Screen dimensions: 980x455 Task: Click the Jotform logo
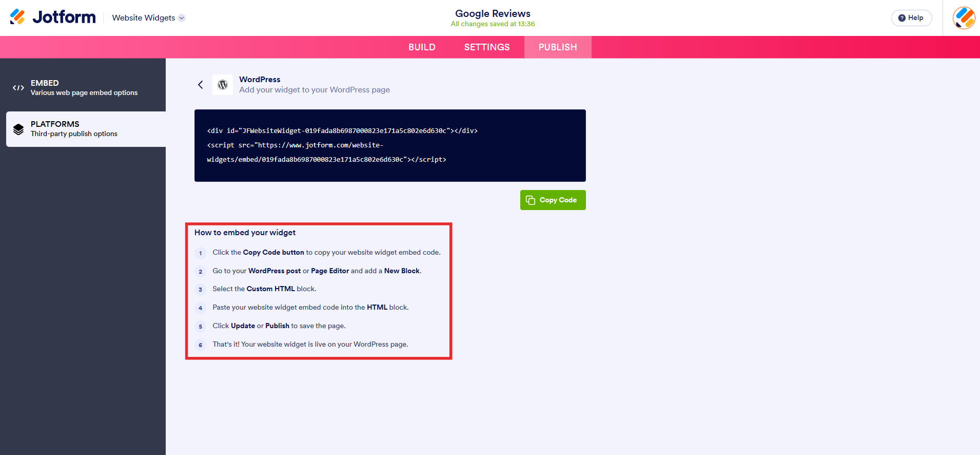[x=52, y=17]
